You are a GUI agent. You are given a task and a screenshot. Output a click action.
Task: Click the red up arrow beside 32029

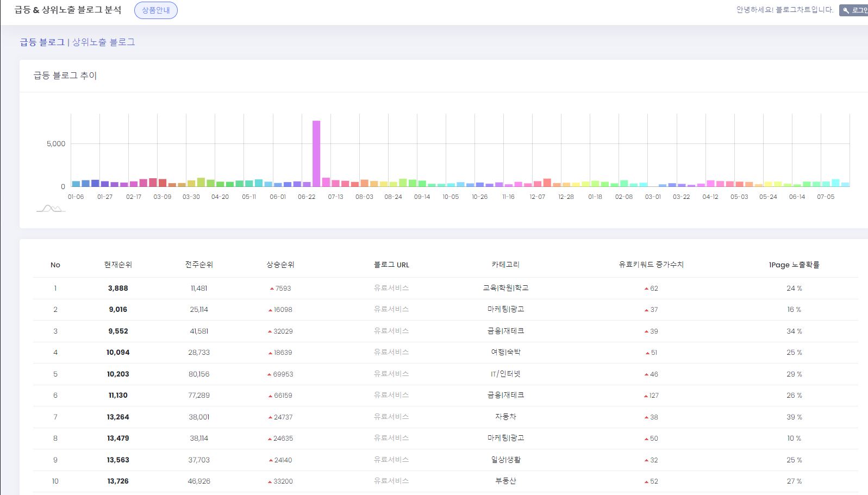pos(270,331)
